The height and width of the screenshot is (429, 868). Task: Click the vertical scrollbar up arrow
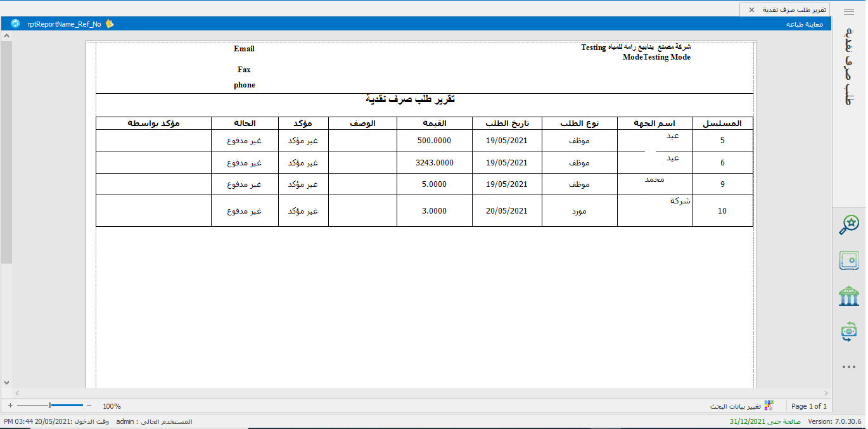click(x=6, y=37)
